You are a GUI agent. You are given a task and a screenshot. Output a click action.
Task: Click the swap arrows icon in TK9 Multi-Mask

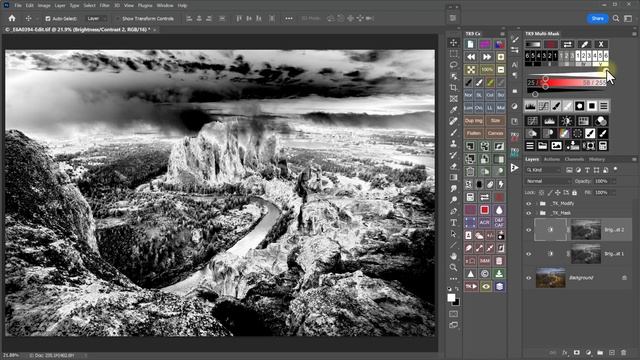pyautogui.click(x=567, y=44)
